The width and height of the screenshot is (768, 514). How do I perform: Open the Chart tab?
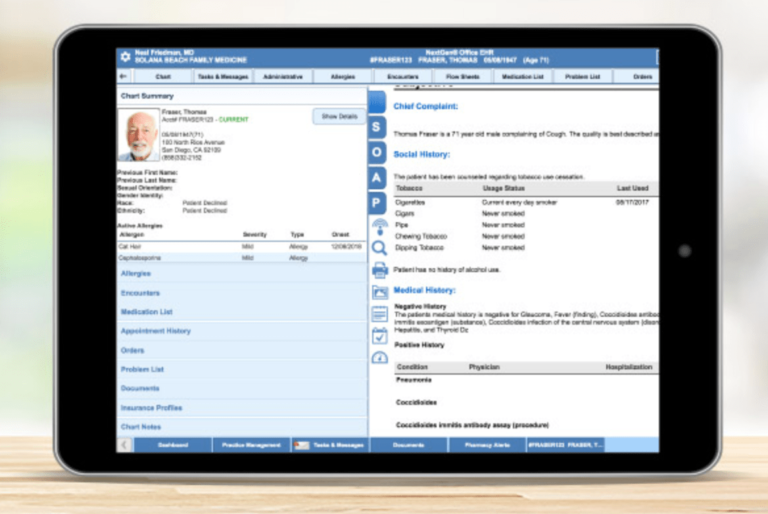(163, 76)
